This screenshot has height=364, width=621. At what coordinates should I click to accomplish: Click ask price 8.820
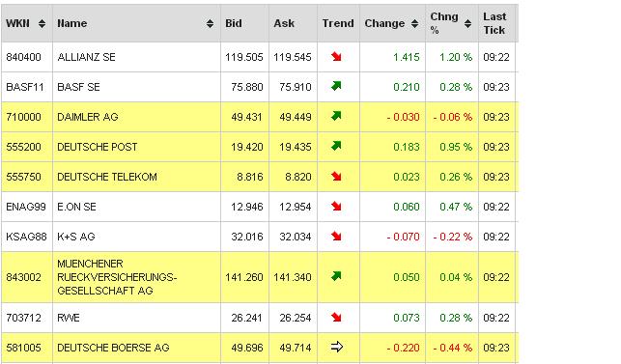tap(298, 177)
